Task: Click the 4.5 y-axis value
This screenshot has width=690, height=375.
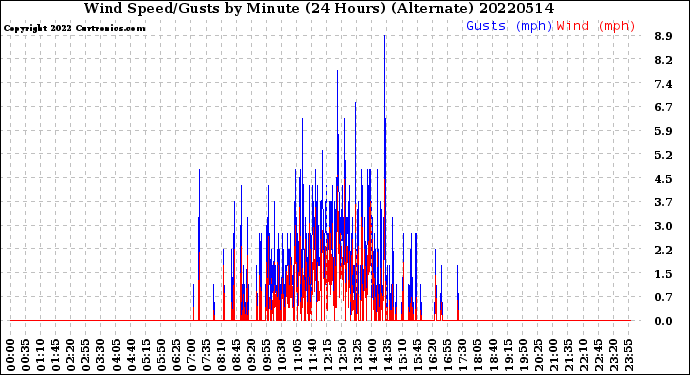Action: 663,179
